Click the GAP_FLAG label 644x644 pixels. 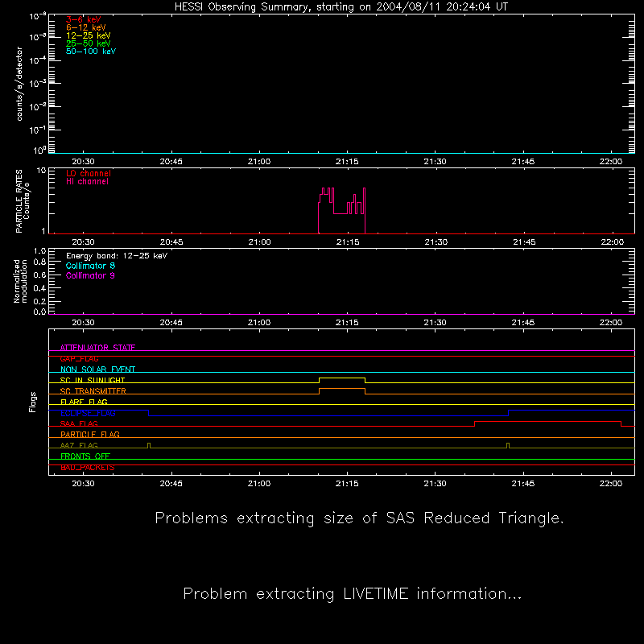[79, 358]
